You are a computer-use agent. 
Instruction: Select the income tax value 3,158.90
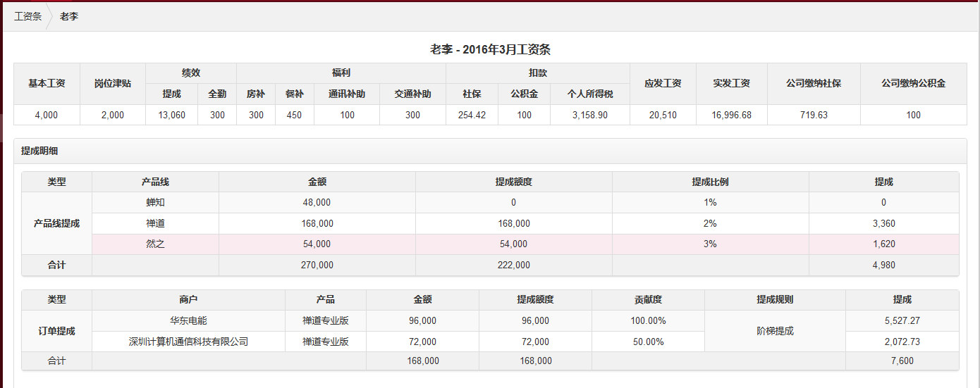(590, 115)
